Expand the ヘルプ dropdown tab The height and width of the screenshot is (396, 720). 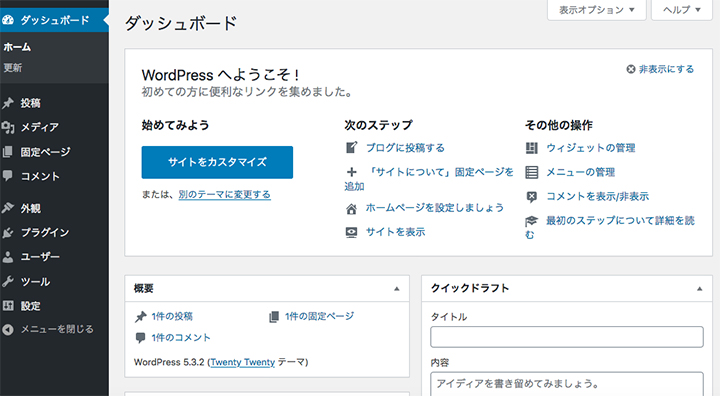click(x=682, y=10)
